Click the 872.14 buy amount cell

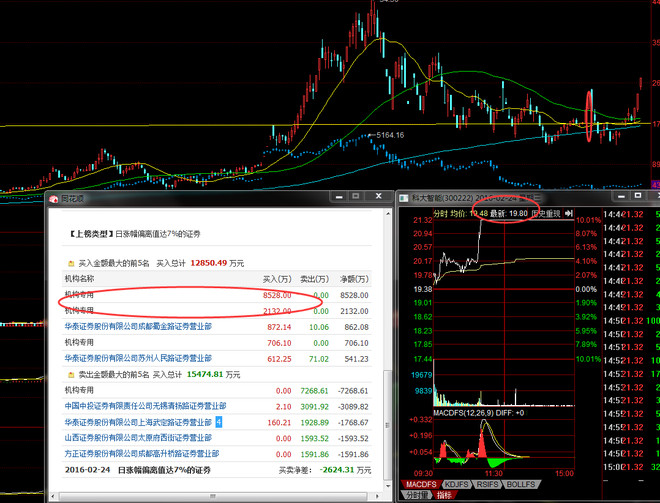click(279, 327)
